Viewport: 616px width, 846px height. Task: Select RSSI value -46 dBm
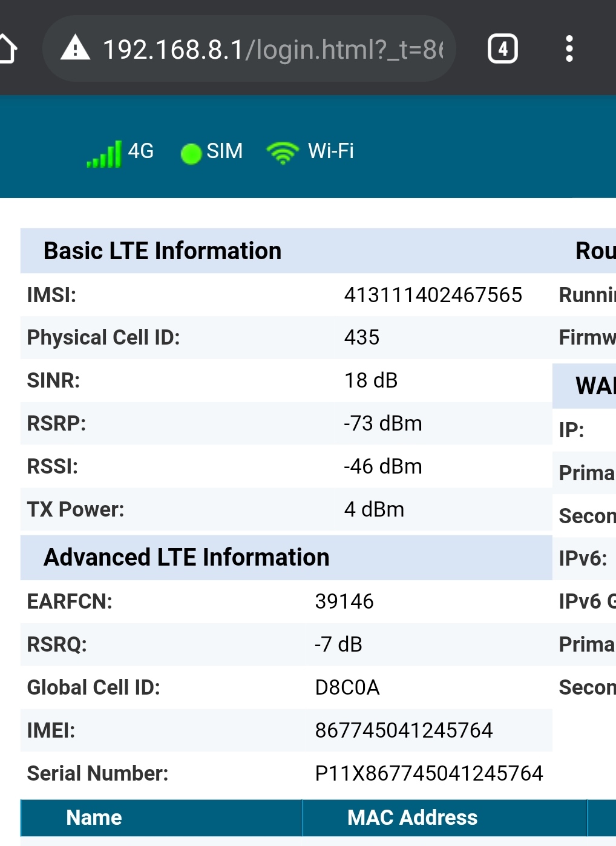[383, 466]
